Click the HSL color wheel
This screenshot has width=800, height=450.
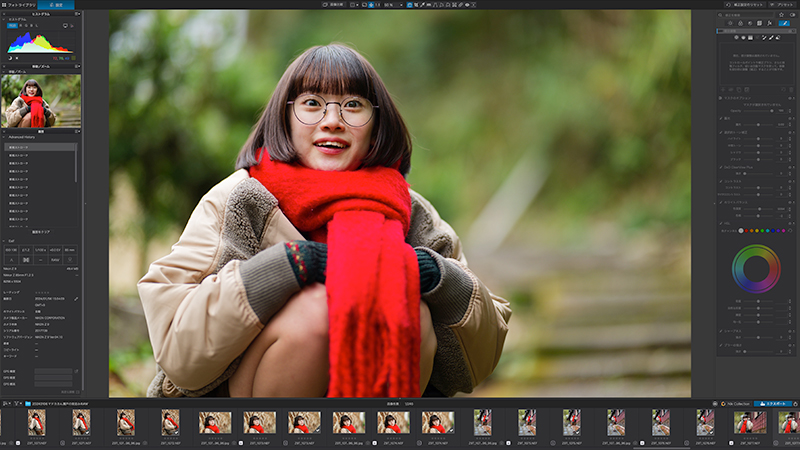pos(756,269)
